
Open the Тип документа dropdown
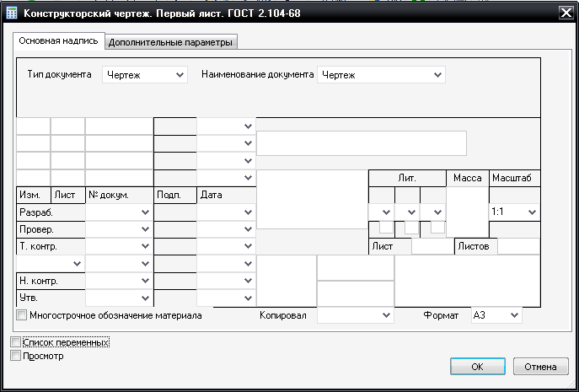(x=145, y=75)
